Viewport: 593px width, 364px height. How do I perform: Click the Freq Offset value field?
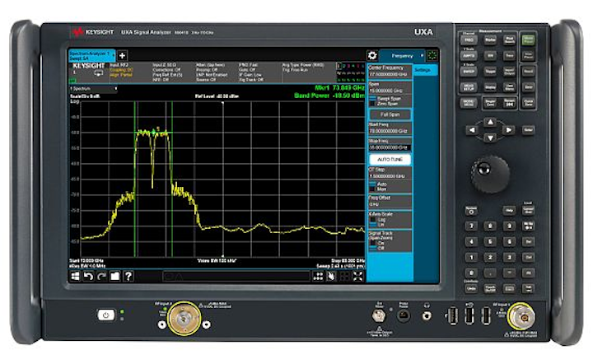[x=390, y=204]
